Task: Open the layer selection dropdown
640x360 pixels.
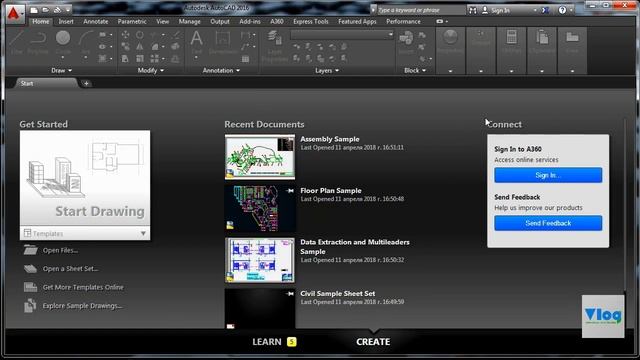Action: point(342,35)
